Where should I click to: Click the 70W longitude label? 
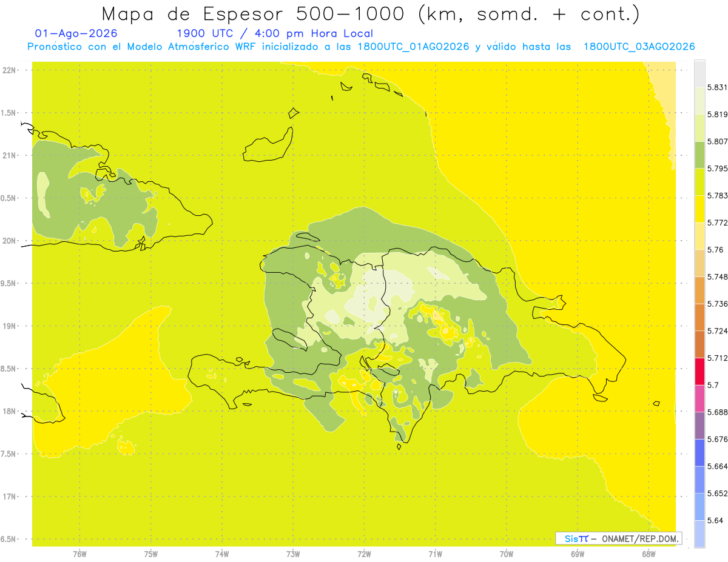pyautogui.click(x=507, y=554)
